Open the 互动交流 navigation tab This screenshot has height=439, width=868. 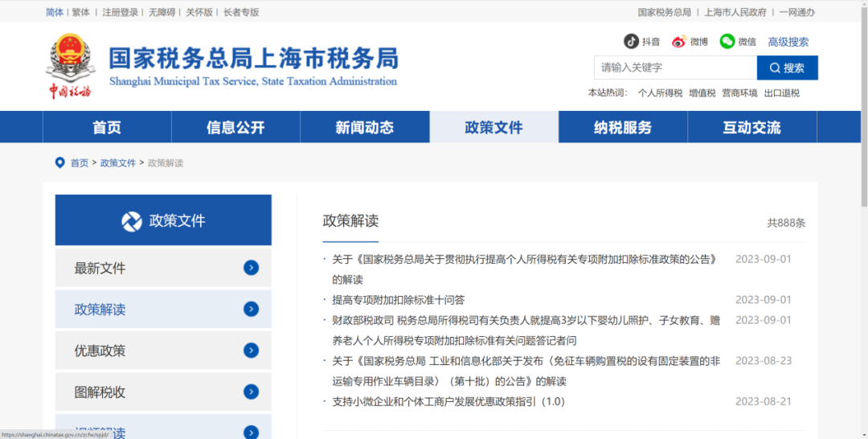pyautogui.click(x=751, y=127)
